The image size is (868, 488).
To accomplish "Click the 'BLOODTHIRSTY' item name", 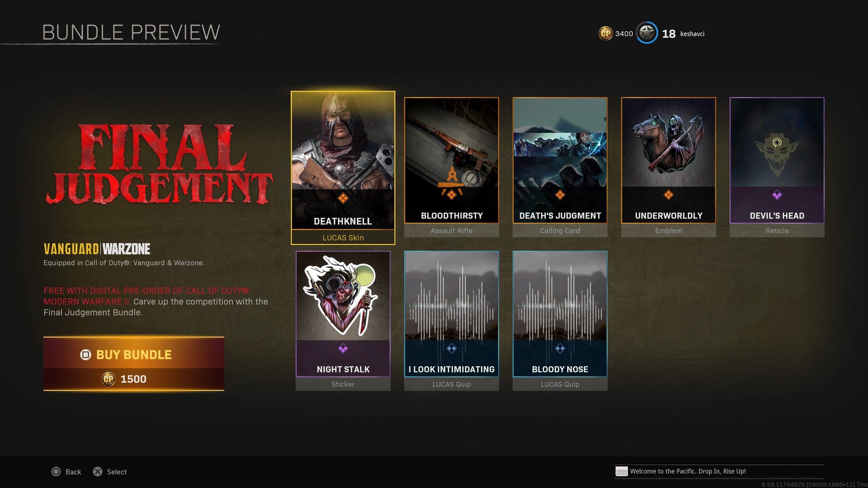I will click(452, 216).
